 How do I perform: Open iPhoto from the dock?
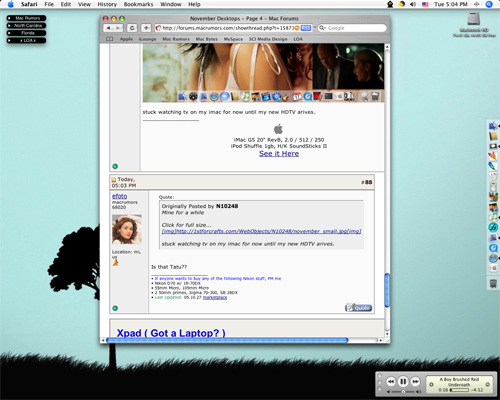tap(493, 207)
